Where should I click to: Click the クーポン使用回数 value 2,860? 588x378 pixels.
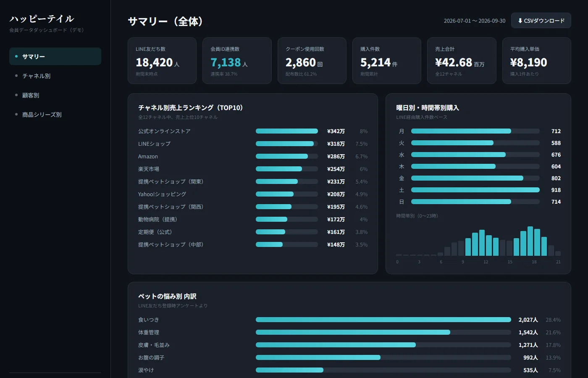[301, 63]
